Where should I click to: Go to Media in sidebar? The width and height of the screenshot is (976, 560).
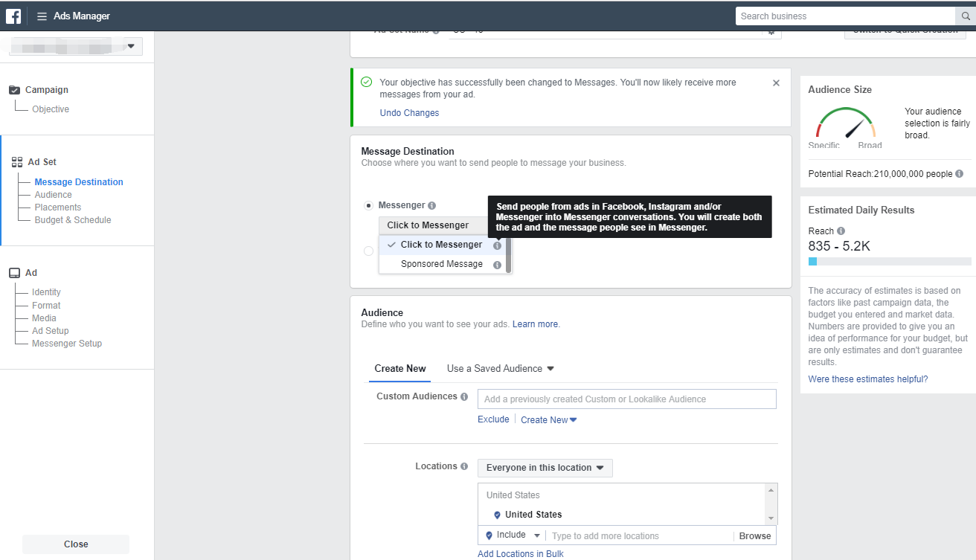pos(44,318)
